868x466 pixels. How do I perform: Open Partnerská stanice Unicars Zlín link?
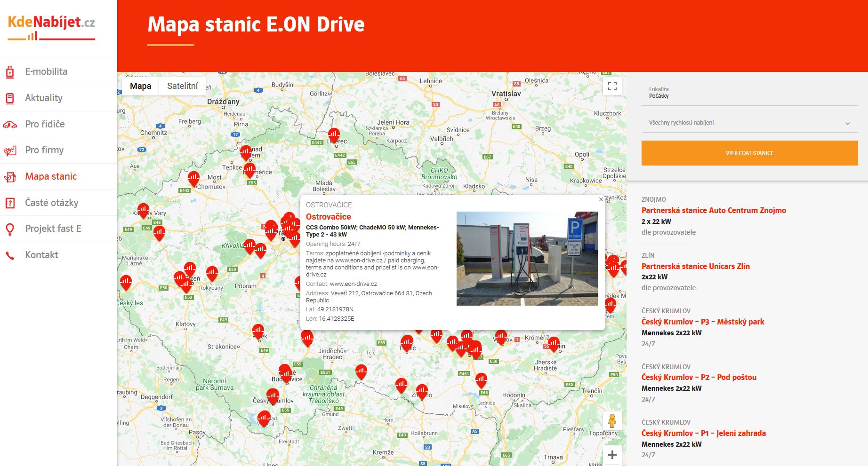(x=696, y=266)
